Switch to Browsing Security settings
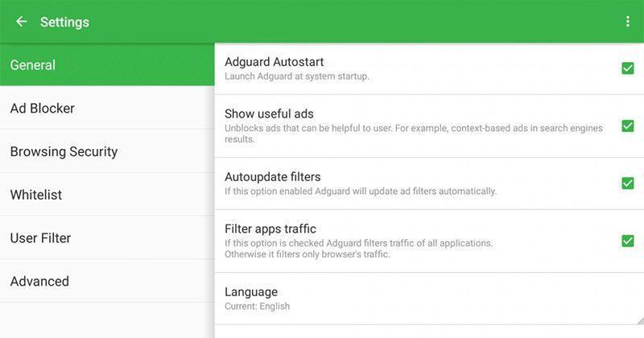The image size is (644, 338). tap(107, 151)
